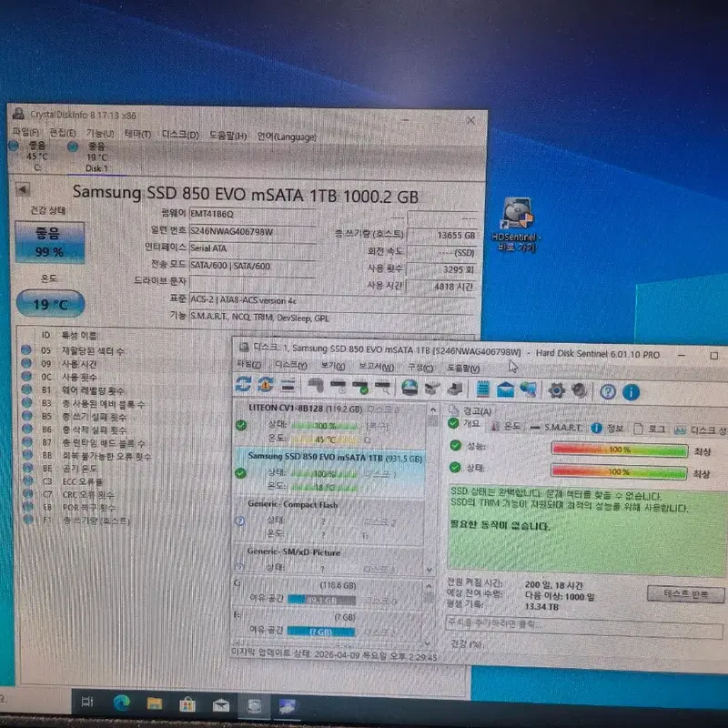Click the disk test icon with clock
Image resolution: width=728 pixels, height=728 pixels.
[339, 387]
